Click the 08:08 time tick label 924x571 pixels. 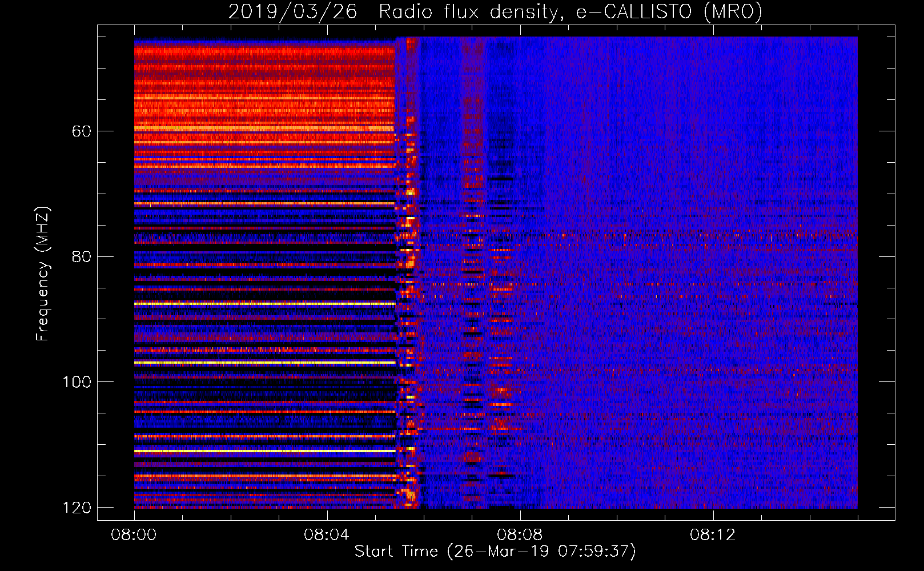(x=520, y=535)
